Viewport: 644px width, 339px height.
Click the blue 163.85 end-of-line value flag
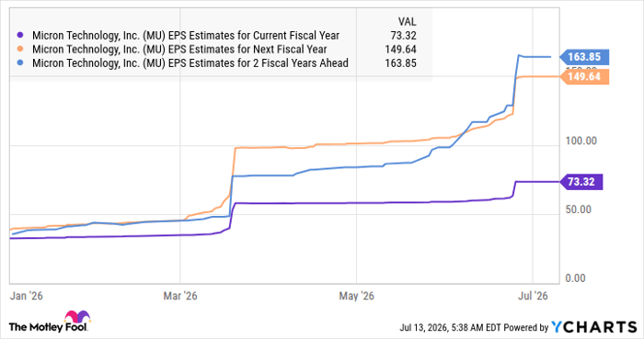(x=584, y=57)
